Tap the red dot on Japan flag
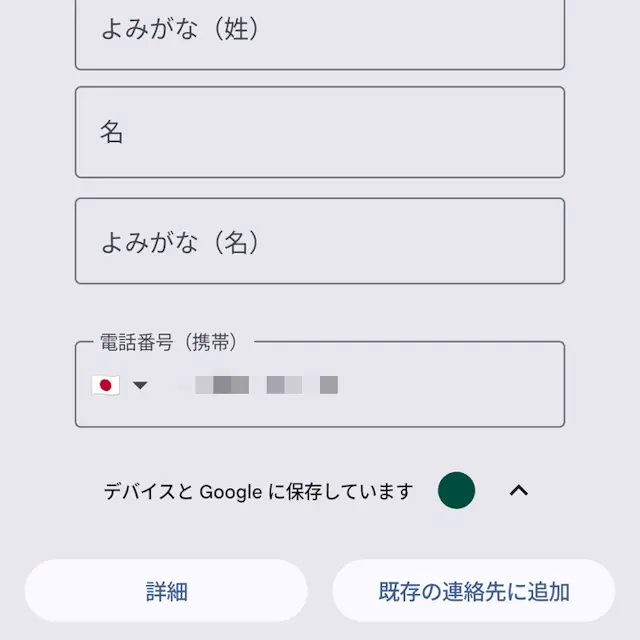Viewport: 640px width, 640px height. coord(106,385)
